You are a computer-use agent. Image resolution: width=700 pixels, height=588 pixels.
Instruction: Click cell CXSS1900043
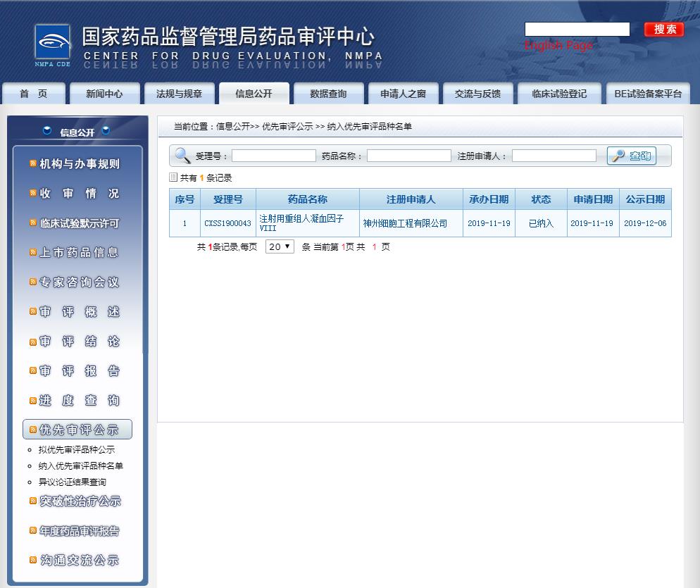(x=227, y=223)
